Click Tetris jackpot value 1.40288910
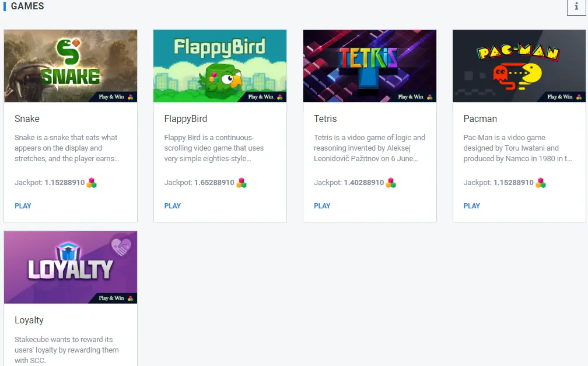The width and height of the screenshot is (588, 366). 364,183
